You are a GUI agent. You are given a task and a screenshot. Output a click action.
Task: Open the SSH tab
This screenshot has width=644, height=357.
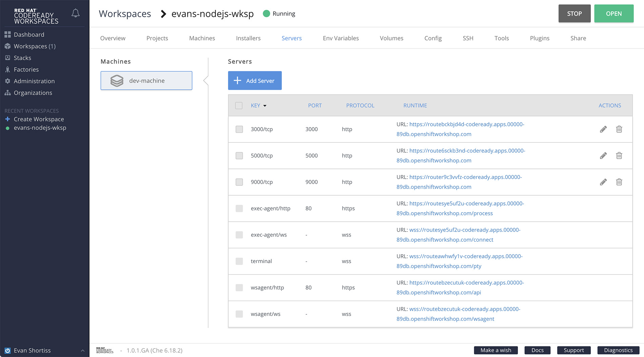tap(468, 38)
